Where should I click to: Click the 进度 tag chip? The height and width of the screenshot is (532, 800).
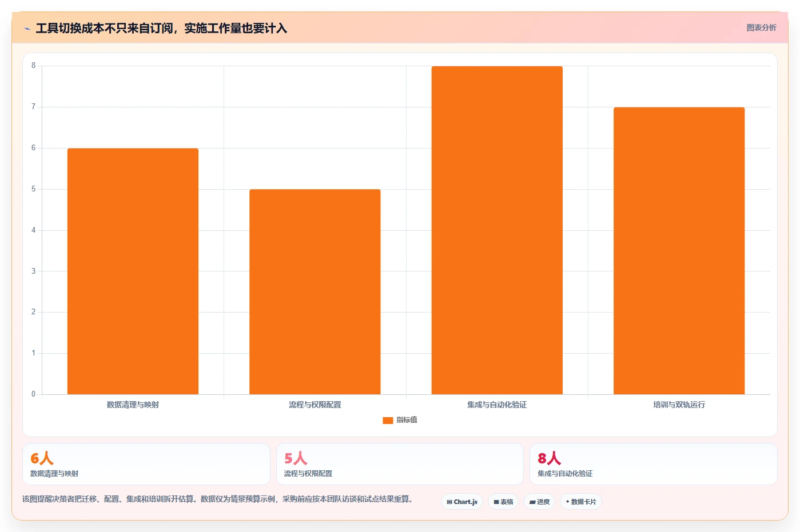pyautogui.click(x=539, y=502)
